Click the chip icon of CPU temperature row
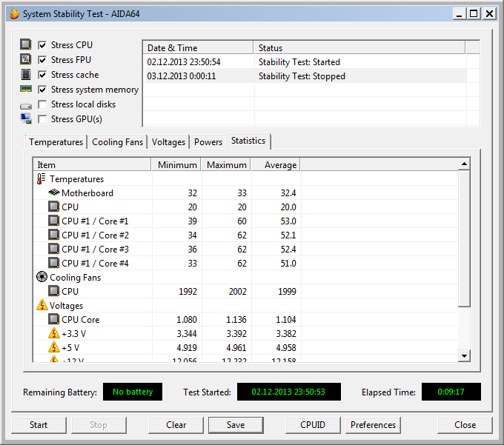The height and width of the screenshot is (445, 504). (x=53, y=207)
